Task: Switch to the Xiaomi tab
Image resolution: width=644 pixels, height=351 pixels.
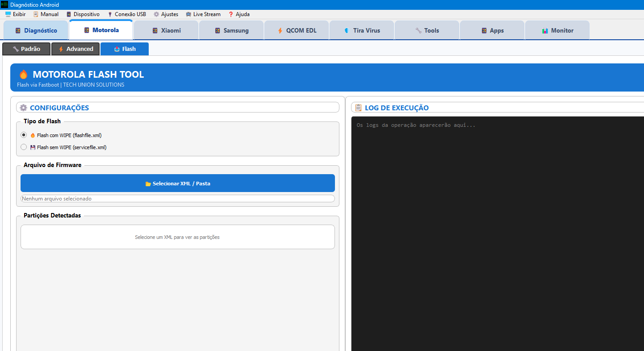Action: pyautogui.click(x=166, y=30)
